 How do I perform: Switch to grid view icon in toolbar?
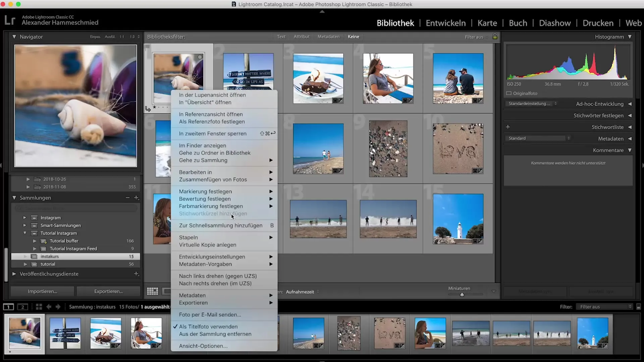point(152,292)
